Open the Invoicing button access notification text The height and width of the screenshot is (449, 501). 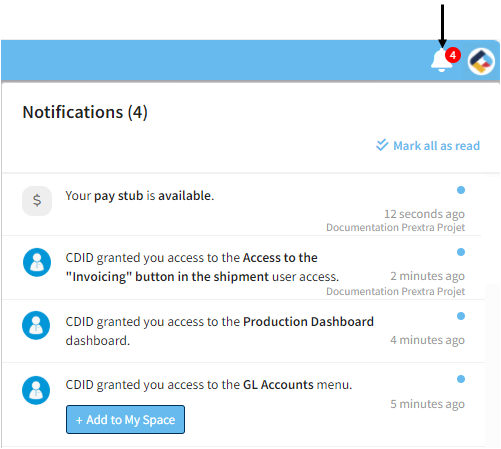pyautogui.click(x=202, y=267)
